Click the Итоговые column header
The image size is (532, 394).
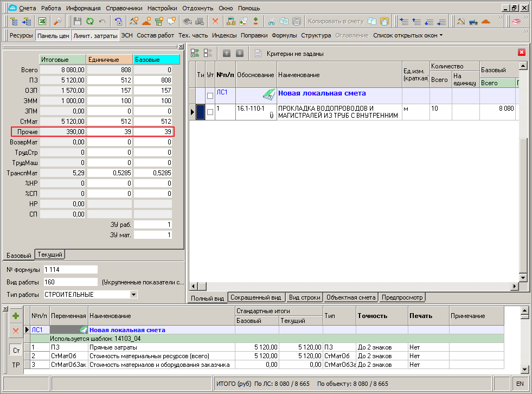[x=62, y=60]
